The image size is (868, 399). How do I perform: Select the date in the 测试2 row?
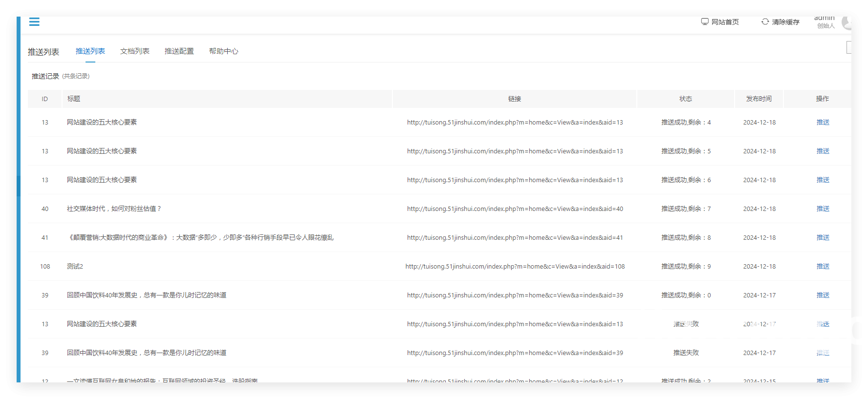[759, 266]
